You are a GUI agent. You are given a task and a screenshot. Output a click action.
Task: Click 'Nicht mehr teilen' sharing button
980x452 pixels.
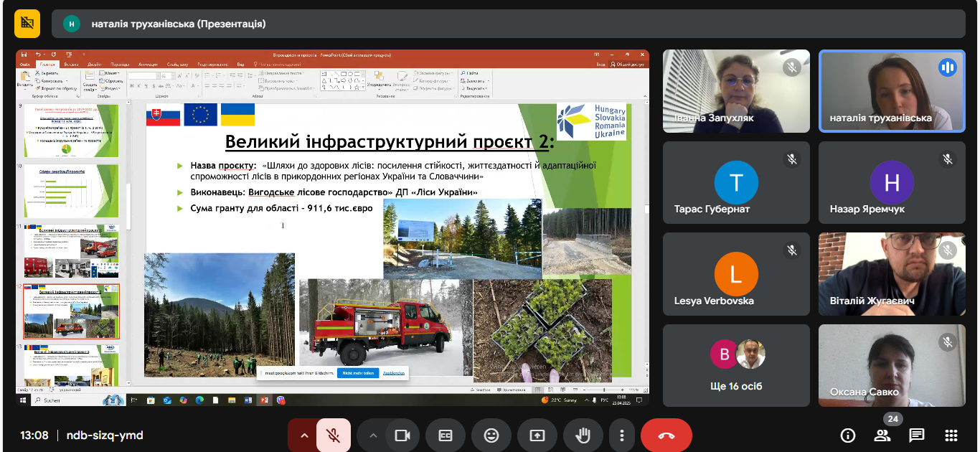pos(359,373)
